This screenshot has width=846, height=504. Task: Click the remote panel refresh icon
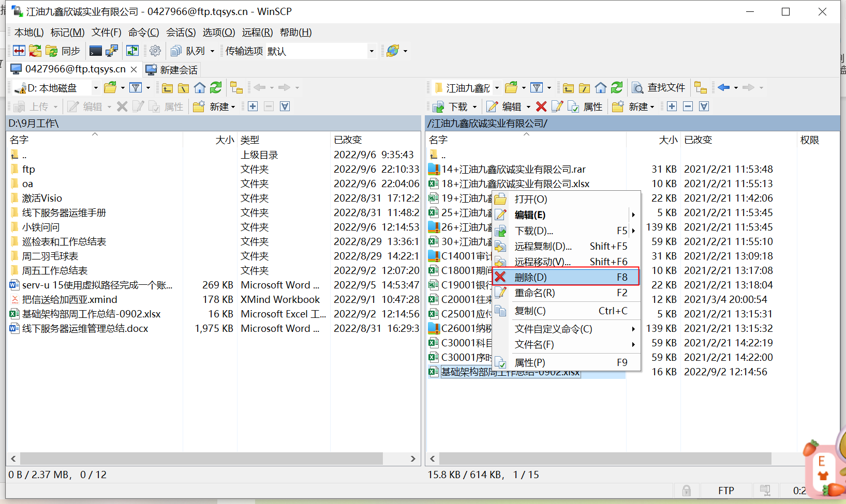(x=617, y=88)
